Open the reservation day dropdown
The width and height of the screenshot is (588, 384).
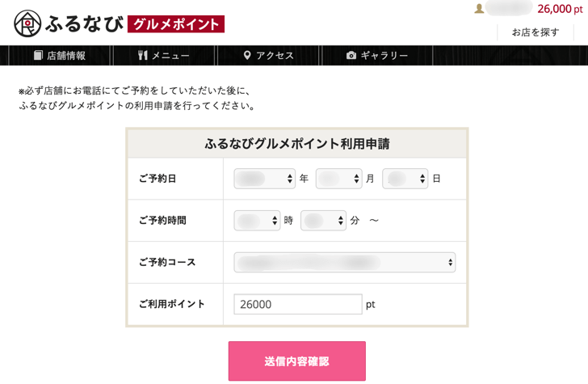(405, 179)
